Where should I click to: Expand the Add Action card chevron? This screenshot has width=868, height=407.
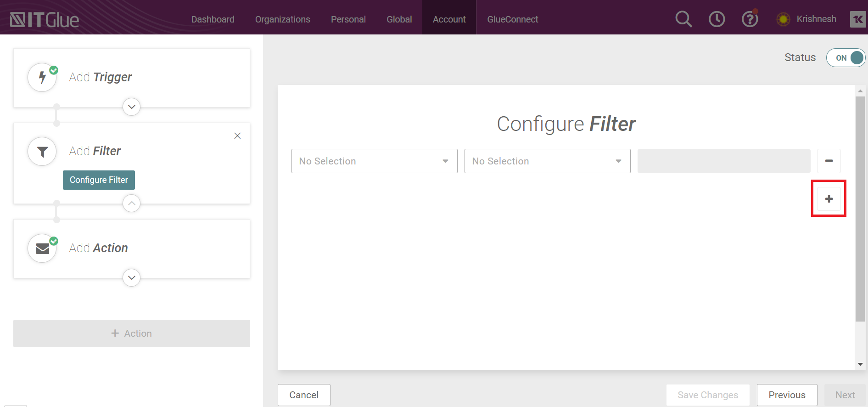coord(132,277)
